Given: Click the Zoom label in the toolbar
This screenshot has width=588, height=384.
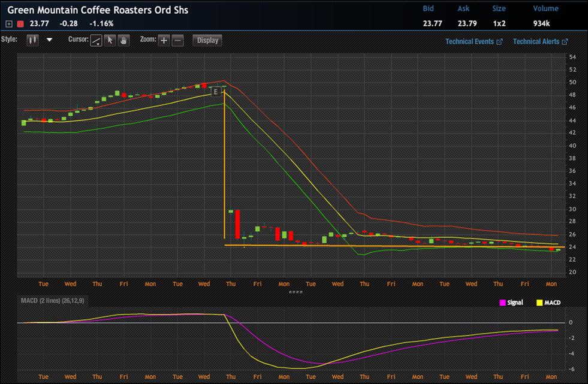Looking at the screenshot, I should pyautogui.click(x=148, y=40).
